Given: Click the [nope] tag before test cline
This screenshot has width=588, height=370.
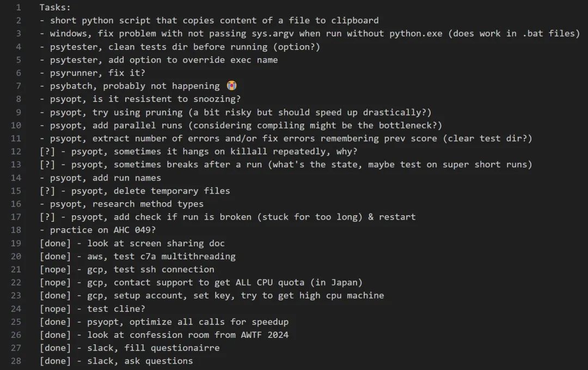Looking at the screenshot, I should (55, 308).
